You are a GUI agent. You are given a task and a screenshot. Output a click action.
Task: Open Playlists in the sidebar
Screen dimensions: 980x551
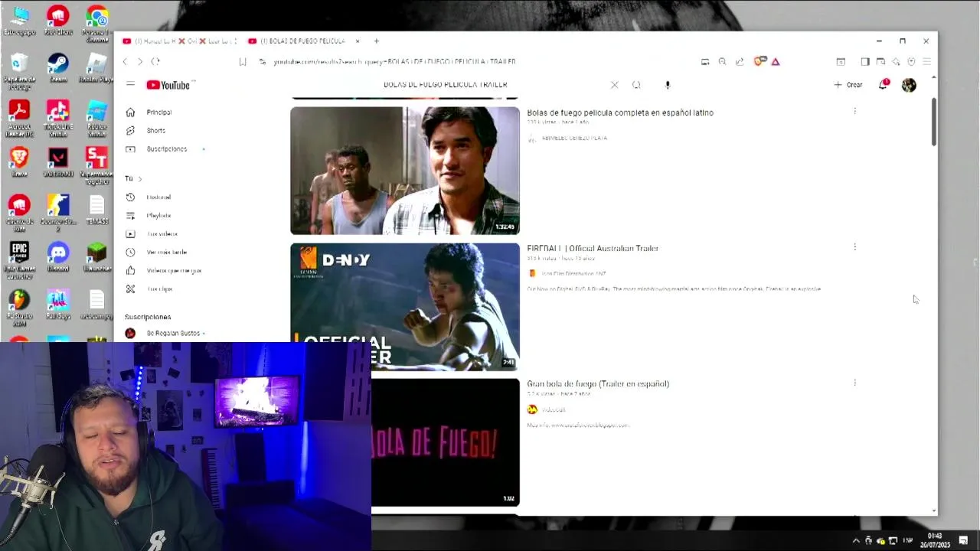(158, 216)
